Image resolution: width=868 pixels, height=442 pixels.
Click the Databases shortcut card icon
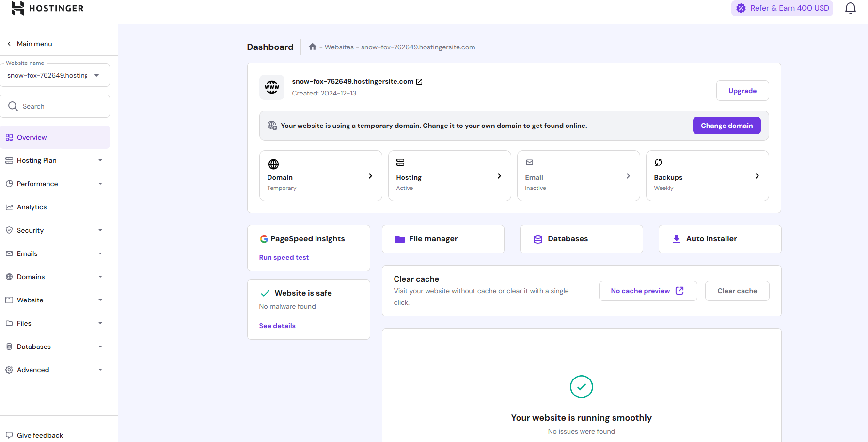click(537, 239)
